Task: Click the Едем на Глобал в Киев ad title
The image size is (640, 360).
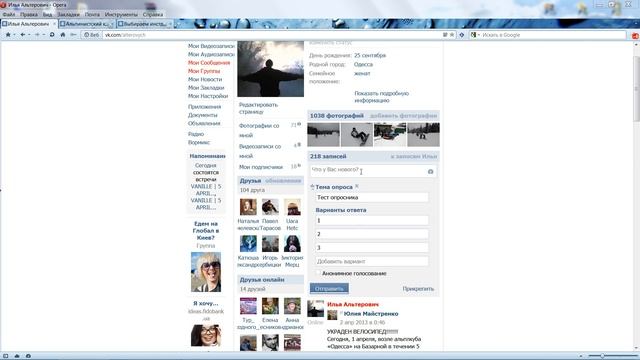Action: [x=206, y=231]
